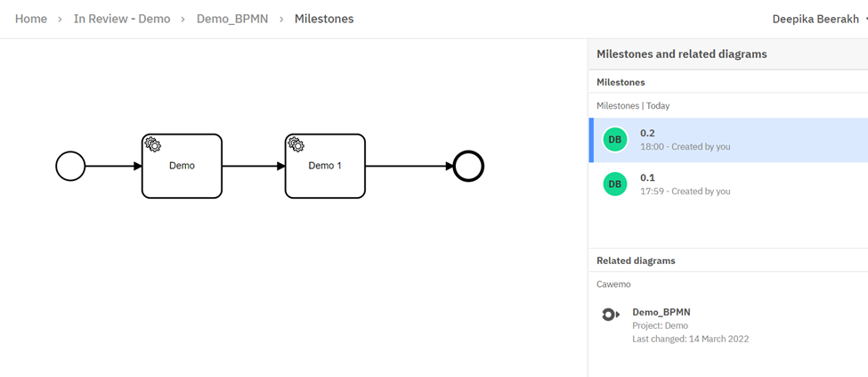Go to In Review - Demo breadcrumb

tap(122, 19)
